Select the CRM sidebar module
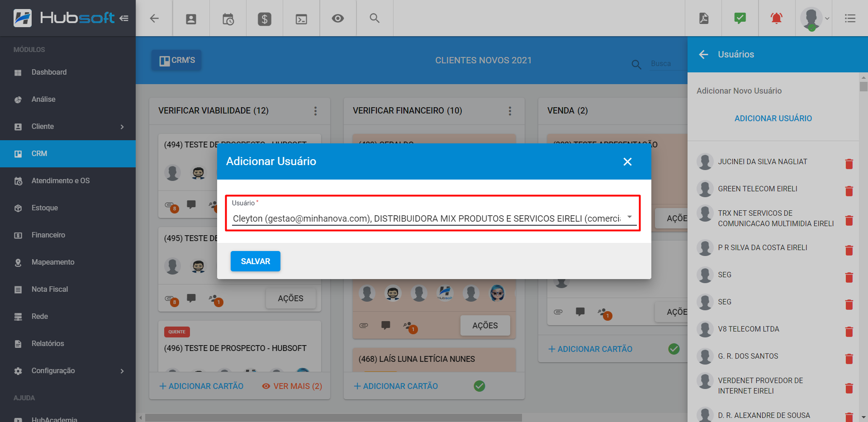This screenshot has height=422, width=868. pyautogui.click(x=68, y=154)
